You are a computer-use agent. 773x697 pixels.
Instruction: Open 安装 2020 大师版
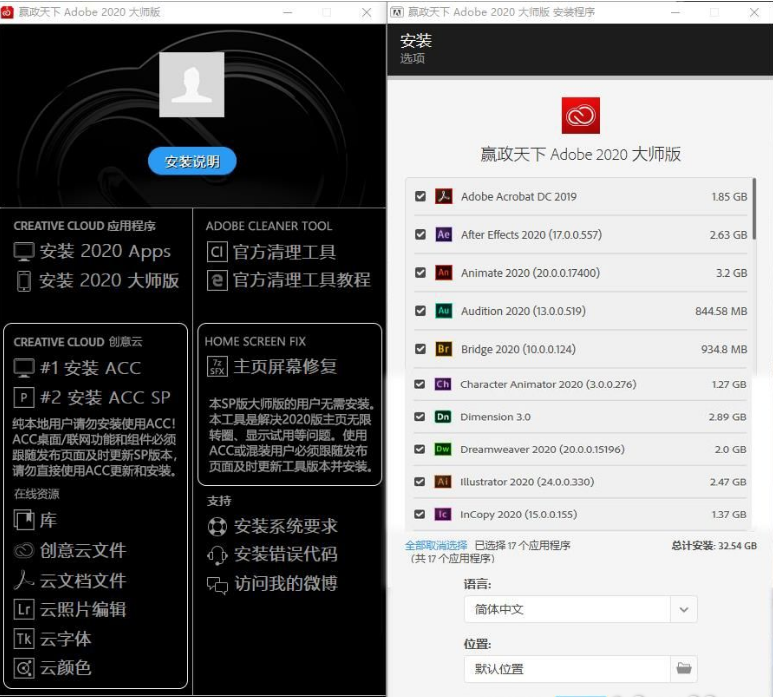tap(109, 280)
